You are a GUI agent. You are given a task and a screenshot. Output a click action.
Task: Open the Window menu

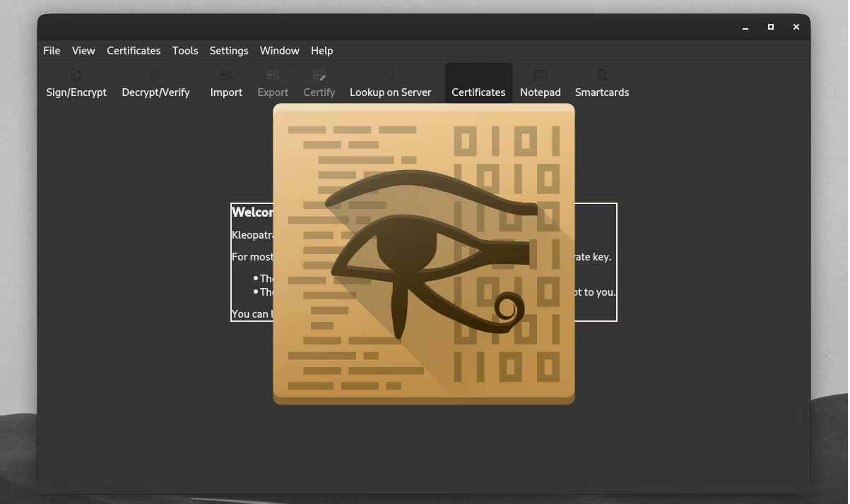(x=280, y=51)
